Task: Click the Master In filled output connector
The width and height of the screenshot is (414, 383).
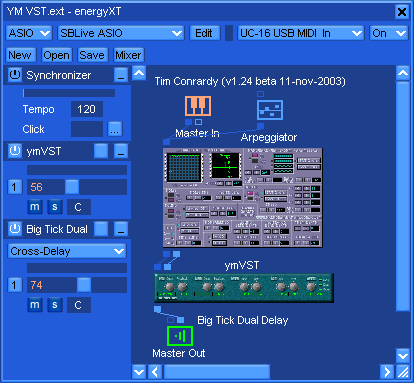Action: pyautogui.click(x=188, y=122)
